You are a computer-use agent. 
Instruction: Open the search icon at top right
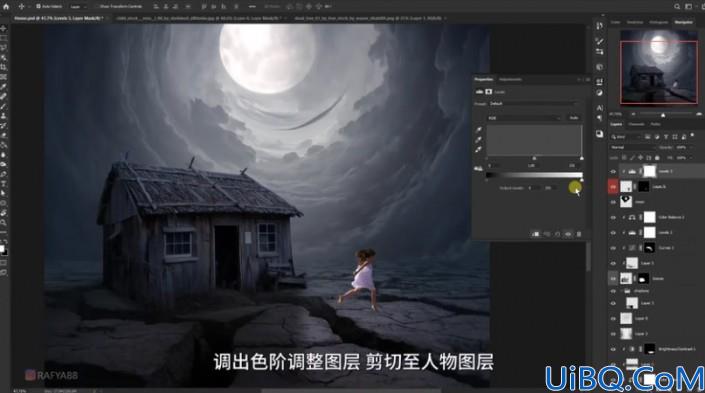(x=677, y=7)
